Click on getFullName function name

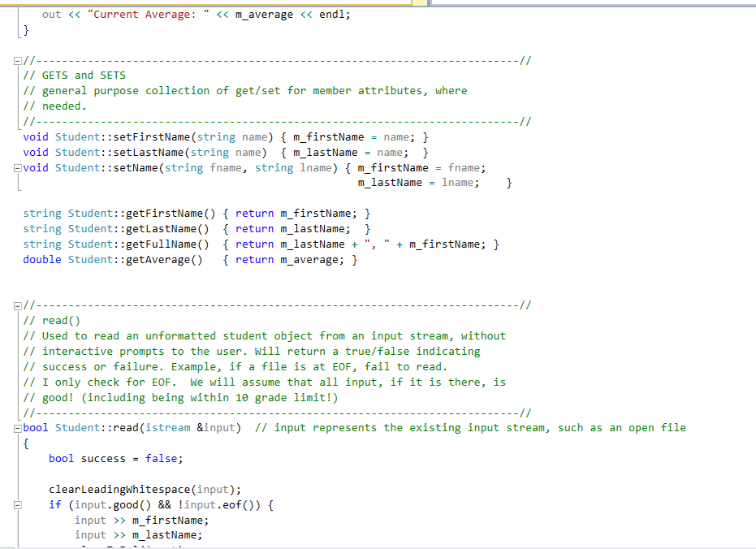click(x=162, y=244)
